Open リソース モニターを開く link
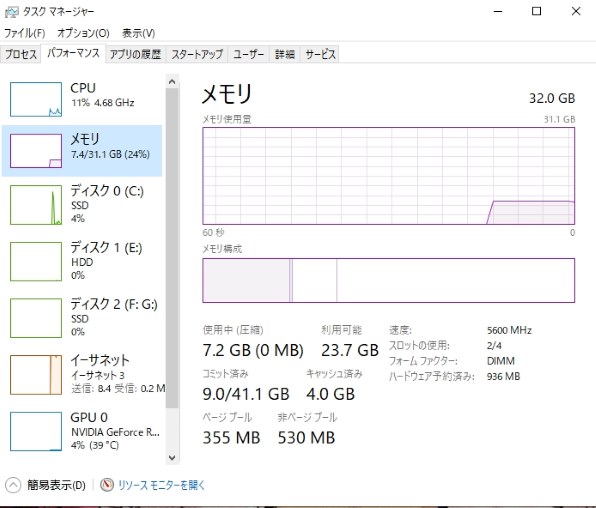The image size is (596, 508). 162,485
